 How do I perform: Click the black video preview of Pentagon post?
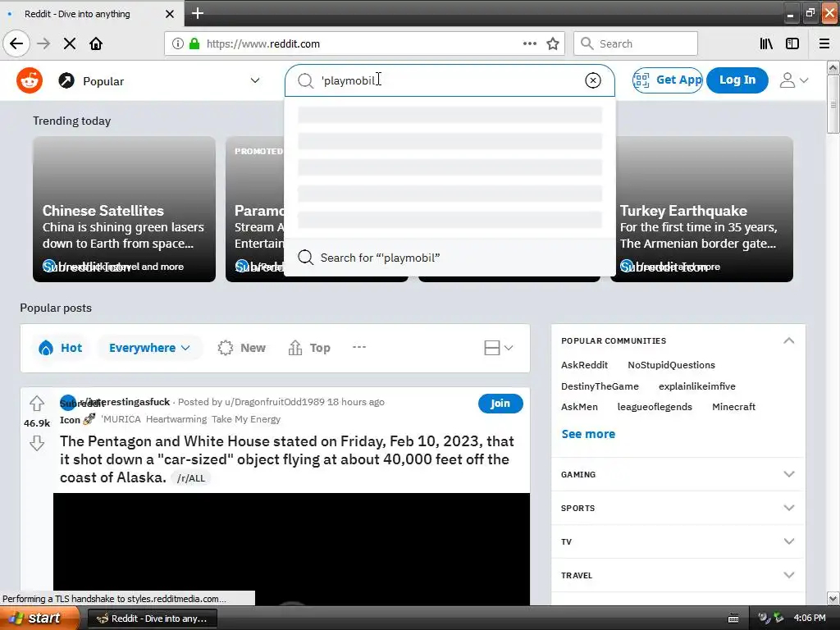point(291,549)
